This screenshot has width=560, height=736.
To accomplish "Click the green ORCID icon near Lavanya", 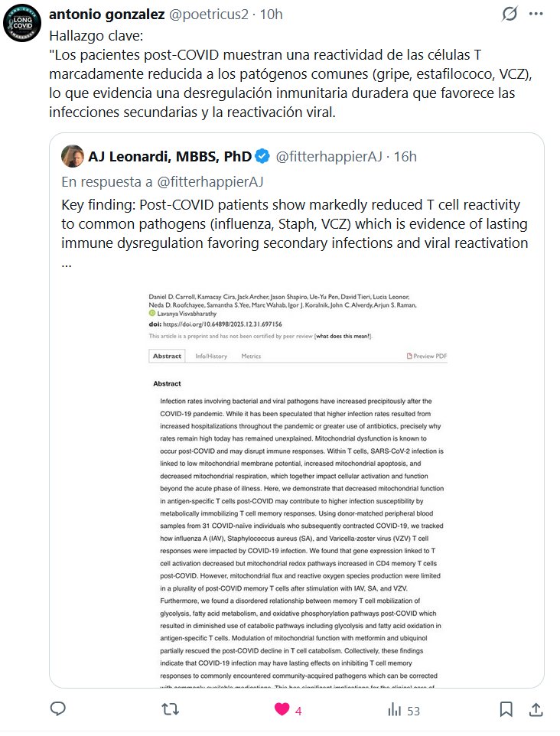I will tap(152, 314).
